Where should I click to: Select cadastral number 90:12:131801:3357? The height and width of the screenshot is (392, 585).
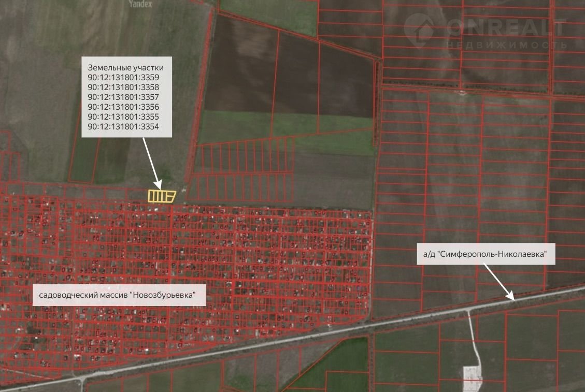point(123,97)
